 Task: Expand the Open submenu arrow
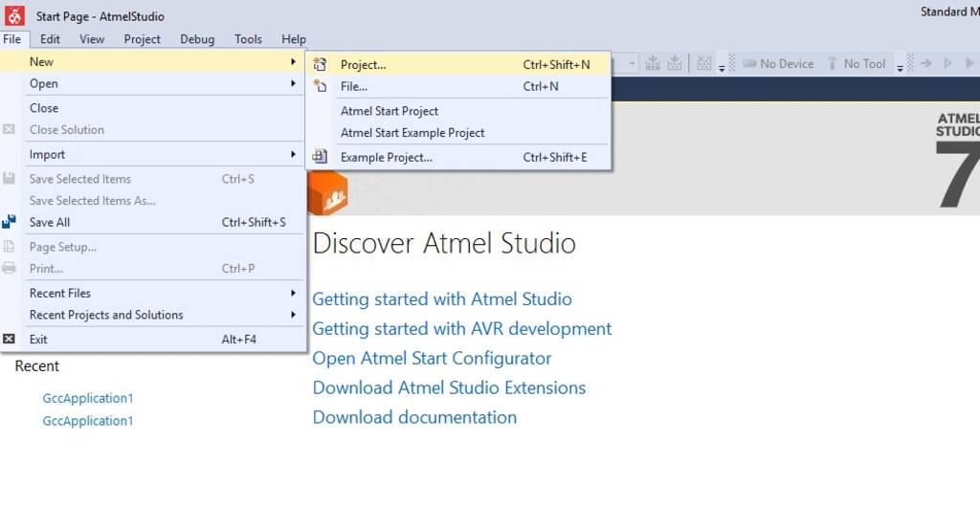(x=293, y=83)
